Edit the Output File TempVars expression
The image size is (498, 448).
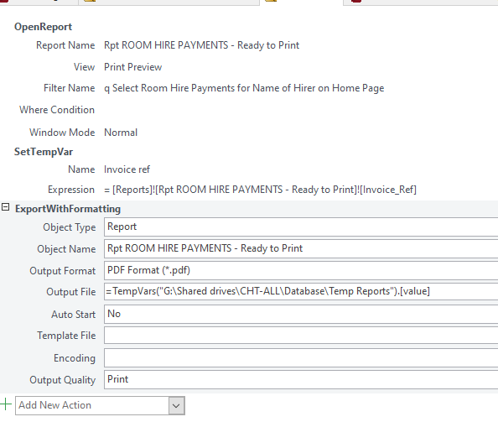click(301, 291)
